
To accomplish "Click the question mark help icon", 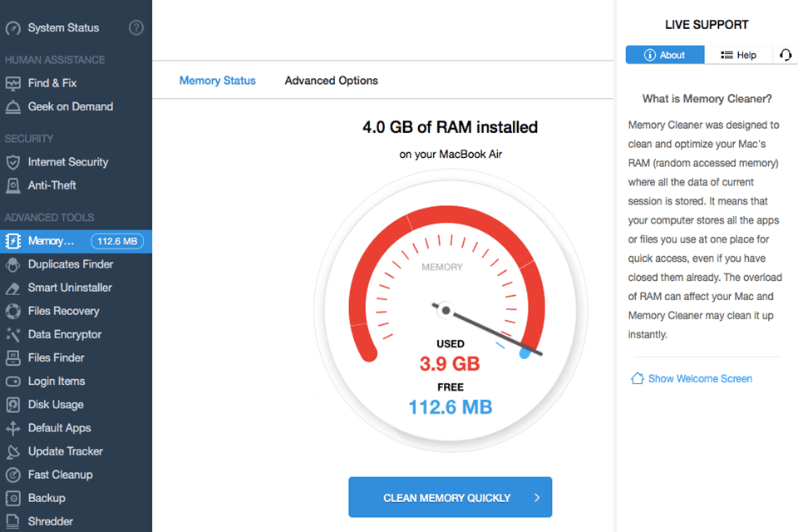I will point(135,27).
